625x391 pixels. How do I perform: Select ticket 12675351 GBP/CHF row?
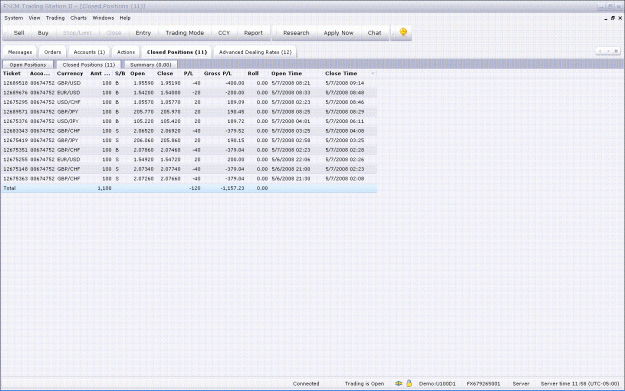(x=189, y=150)
